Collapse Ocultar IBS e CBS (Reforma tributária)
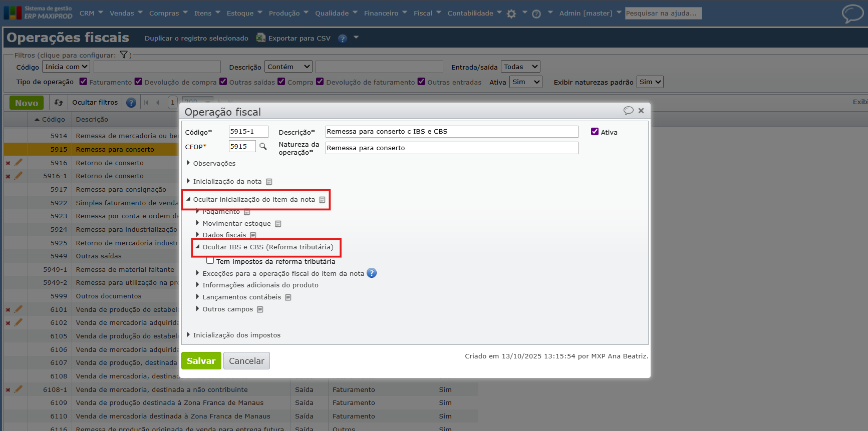This screenshot has height=431, width=868. click(x=264, y=247)
